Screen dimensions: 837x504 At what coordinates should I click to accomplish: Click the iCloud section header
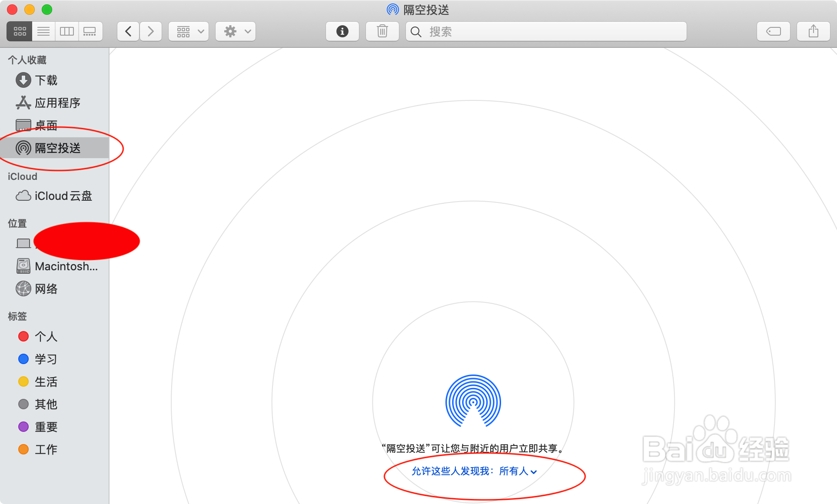(23, 176)
